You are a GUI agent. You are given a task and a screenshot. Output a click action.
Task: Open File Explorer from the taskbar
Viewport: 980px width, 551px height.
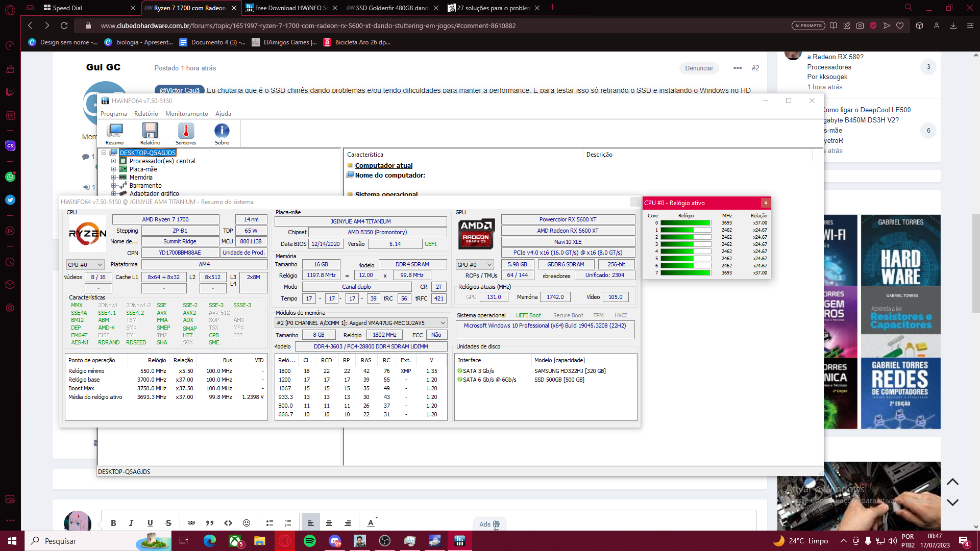pyautogui.click(x=260, y=541)
